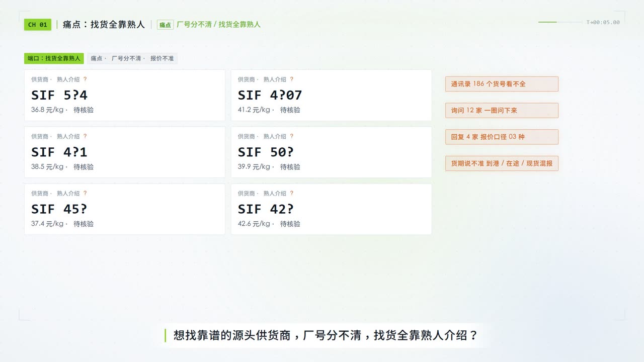This screenshot has height=362, width=644.
Task: Click the price 37.4 元/kg
Action: point(47,224)
